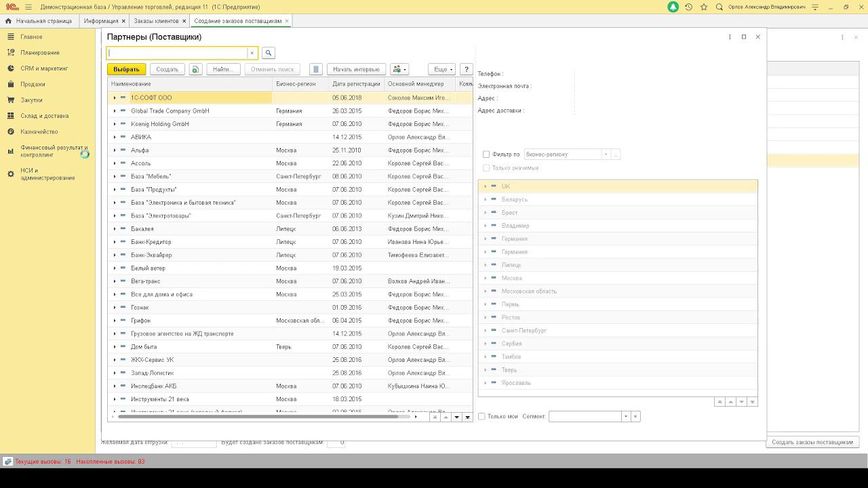Open the three-dot menu of the Партнеры dialog

(x=730, y=37)
